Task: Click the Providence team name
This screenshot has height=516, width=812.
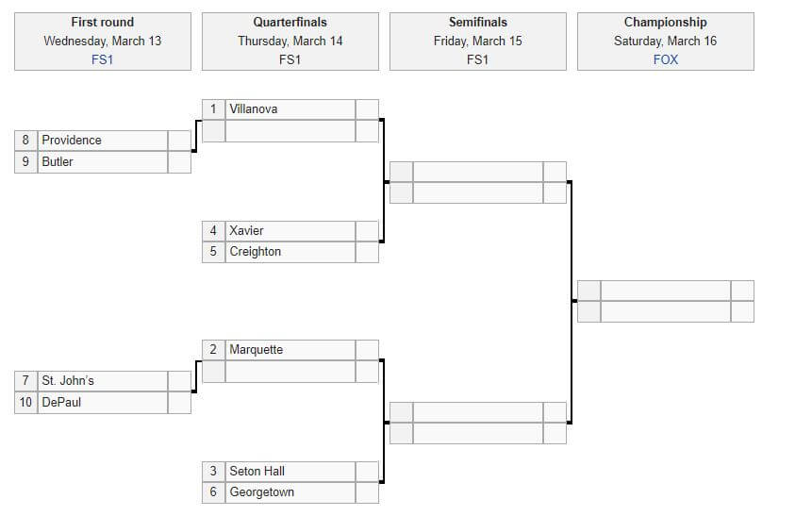Action: point(72,141)
